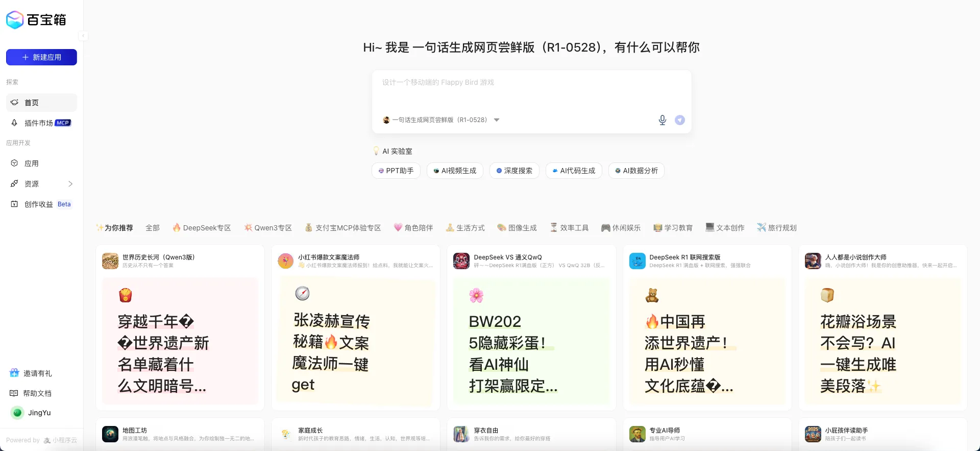The image size is (980, 451).
Task: Click the DeepSeek VS 通义QwQ avatar
Action: click(461, 261)
